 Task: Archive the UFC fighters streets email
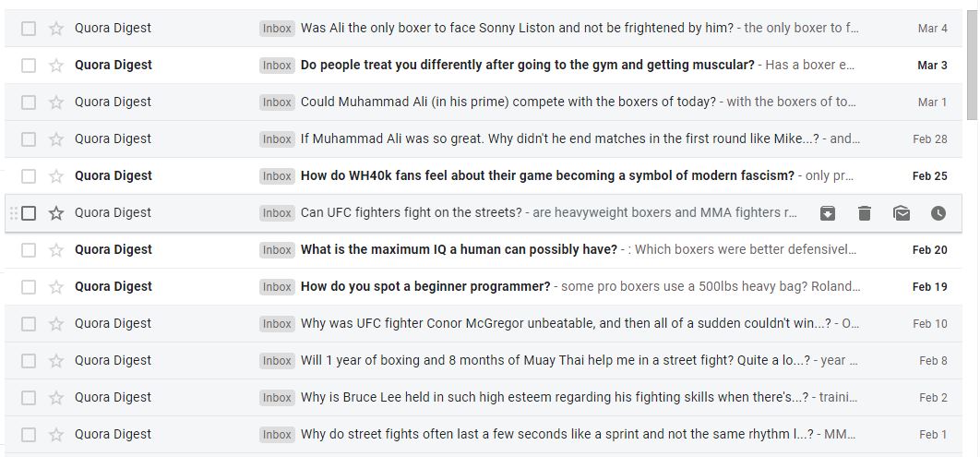click(827, 213)
